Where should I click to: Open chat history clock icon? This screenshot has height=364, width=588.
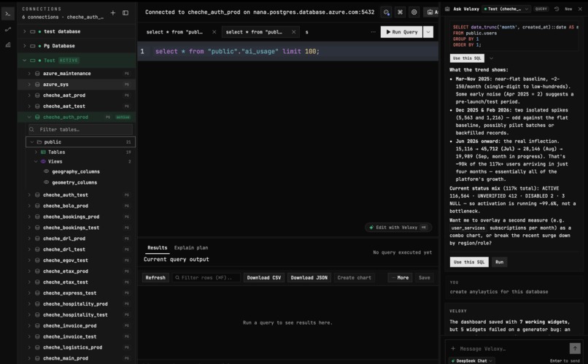click(x=557, y=9)
